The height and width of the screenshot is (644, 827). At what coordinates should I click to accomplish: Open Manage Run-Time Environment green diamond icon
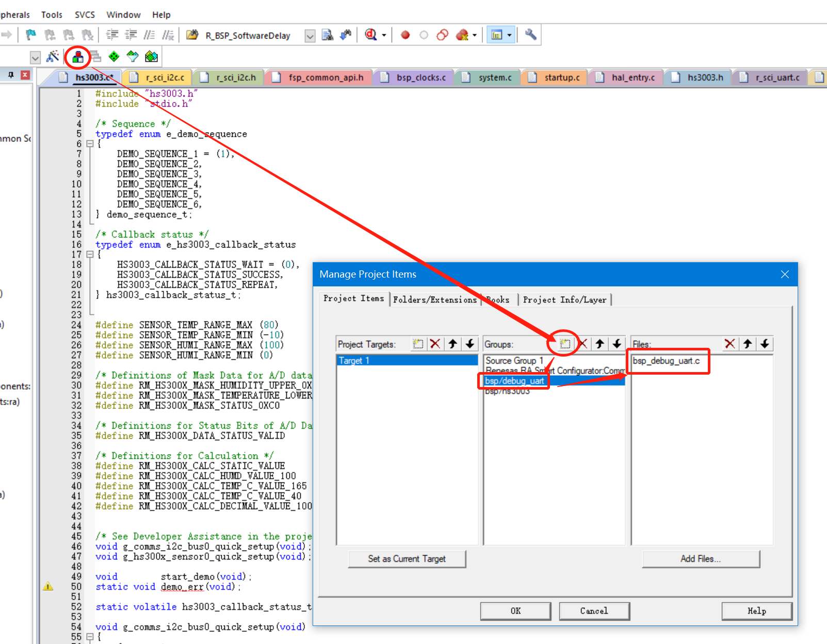point(113,56)
